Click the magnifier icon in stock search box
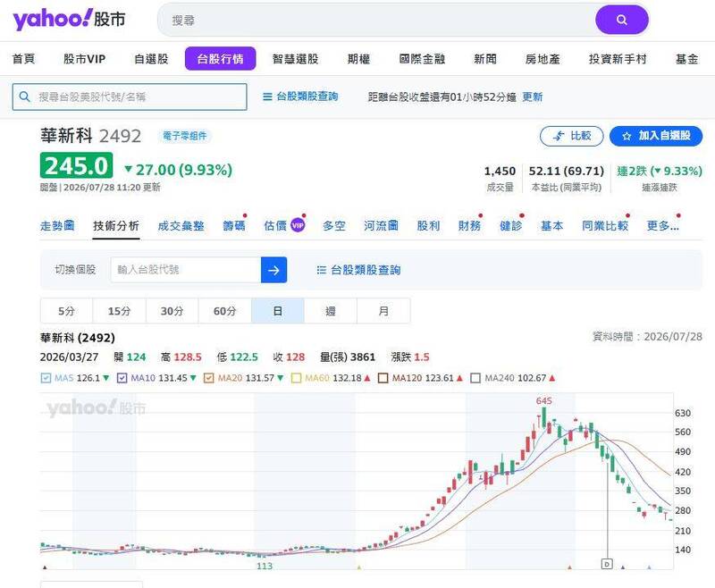 pos(25,97)
